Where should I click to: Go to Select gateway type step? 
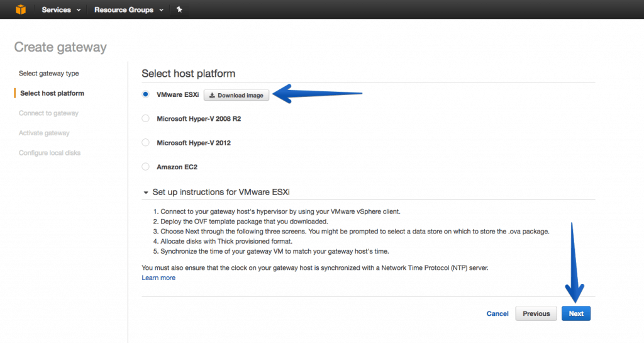click(x=49, y=74)
